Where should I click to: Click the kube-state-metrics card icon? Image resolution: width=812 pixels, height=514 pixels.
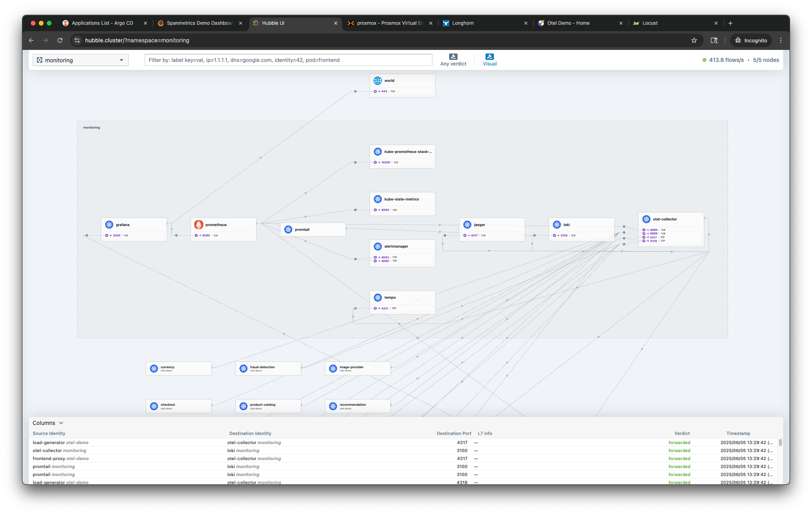[378, 199]
